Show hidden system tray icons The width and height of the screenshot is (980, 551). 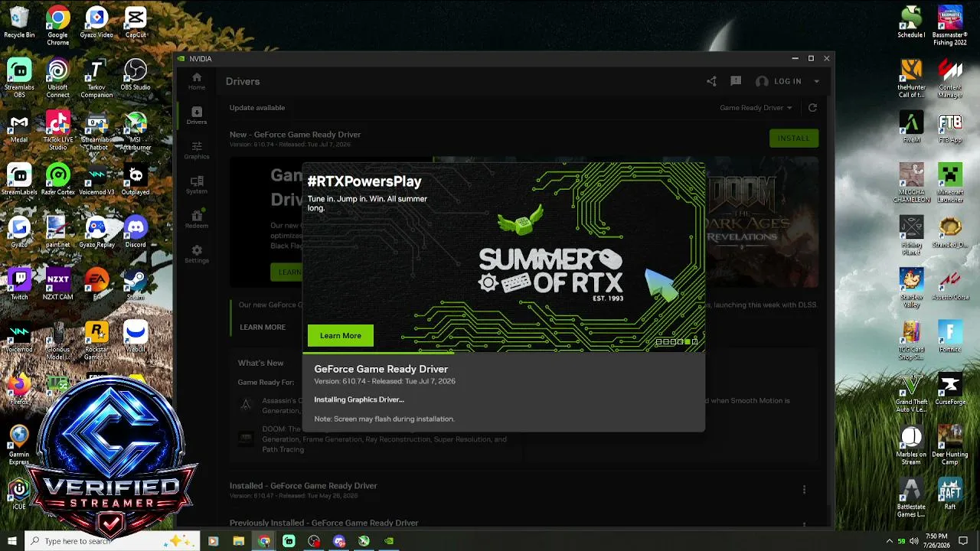click(x=890, y=541)
